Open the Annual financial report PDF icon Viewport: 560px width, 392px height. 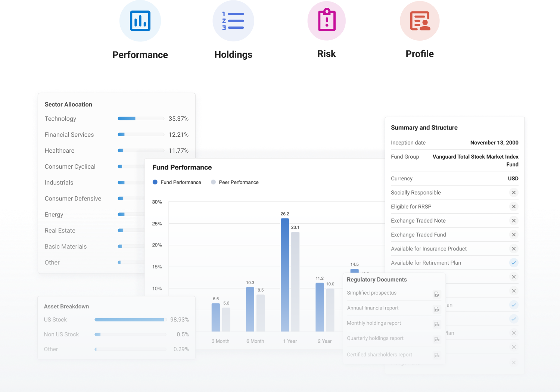(x=437, y=309)
